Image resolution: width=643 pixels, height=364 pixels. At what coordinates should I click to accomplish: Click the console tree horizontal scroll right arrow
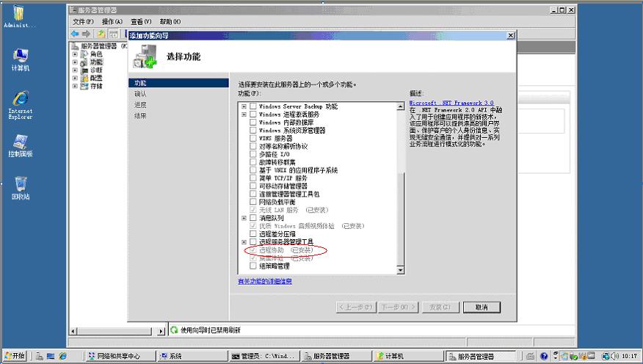point(161,331)
